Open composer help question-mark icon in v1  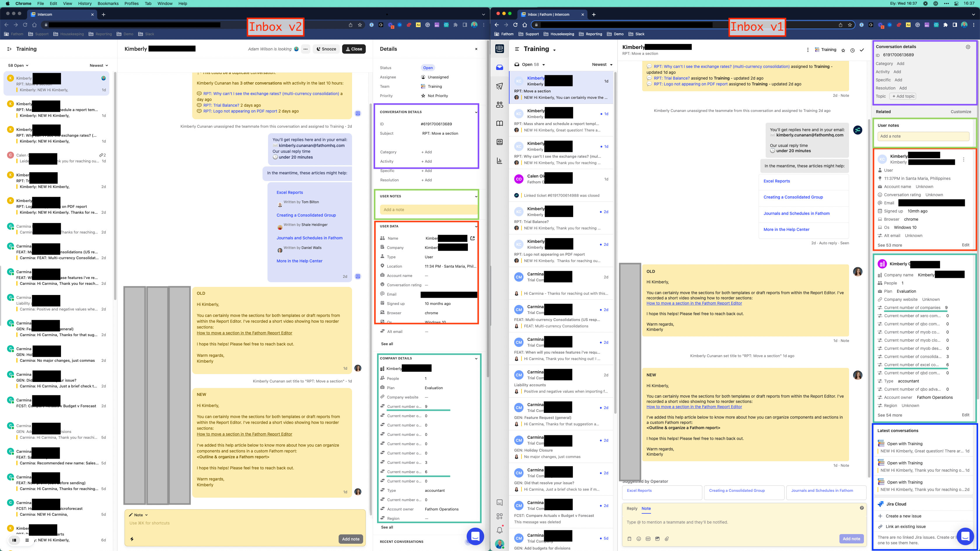click(x=862, y=508)
